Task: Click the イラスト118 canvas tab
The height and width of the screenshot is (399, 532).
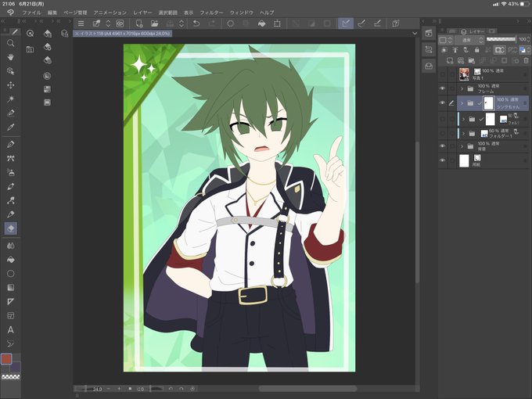Action: [123, 34]
